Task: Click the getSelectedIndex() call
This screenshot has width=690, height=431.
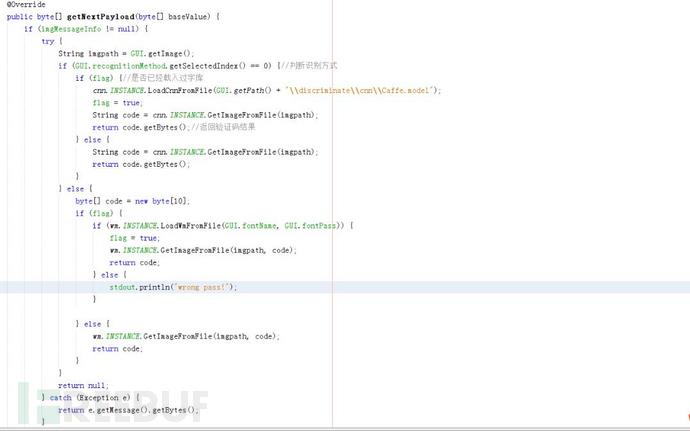Action: 207,66
